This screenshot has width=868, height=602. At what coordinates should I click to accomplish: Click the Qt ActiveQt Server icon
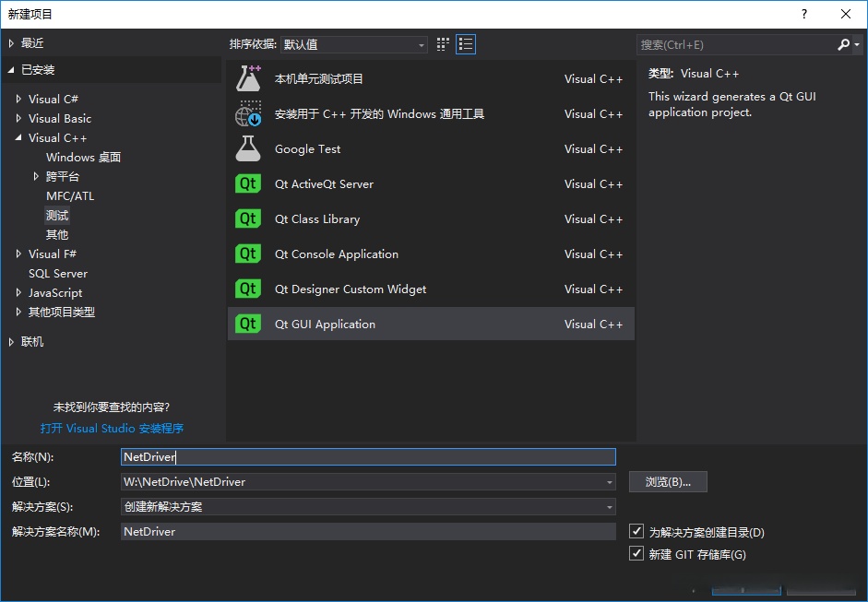248,183
